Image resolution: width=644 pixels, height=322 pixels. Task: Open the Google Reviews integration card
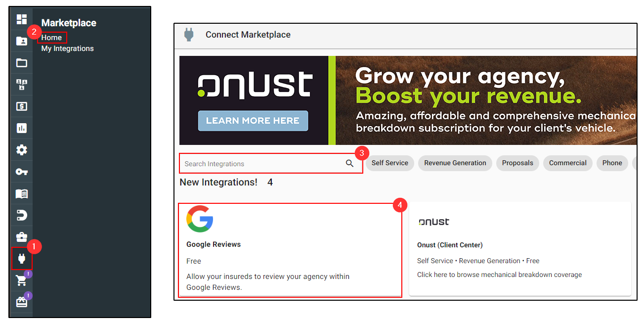pyautogui.click(x=291, y=249)
